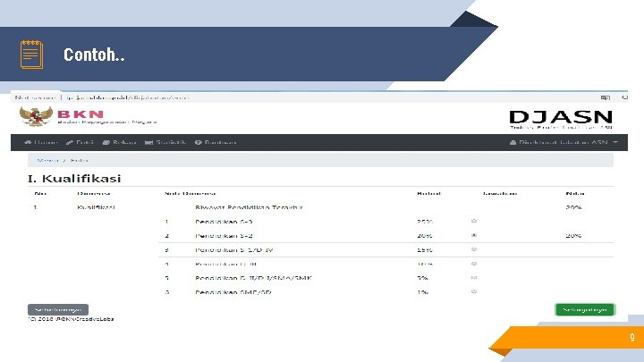Click the gray Sebelumnya button

[58, 309]
